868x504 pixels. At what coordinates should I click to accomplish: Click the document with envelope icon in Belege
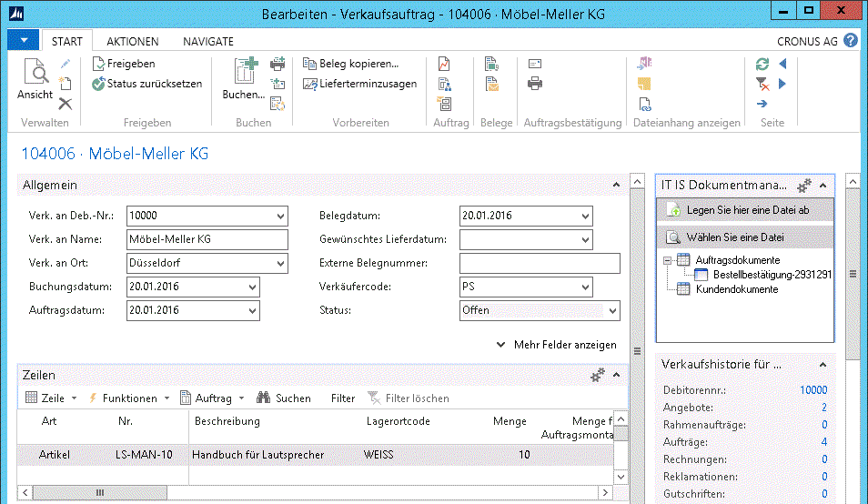(491, 84)
